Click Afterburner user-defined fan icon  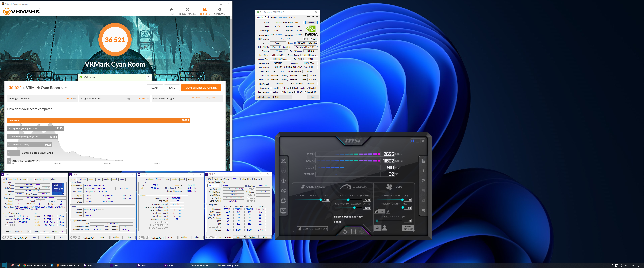(385, 228)
